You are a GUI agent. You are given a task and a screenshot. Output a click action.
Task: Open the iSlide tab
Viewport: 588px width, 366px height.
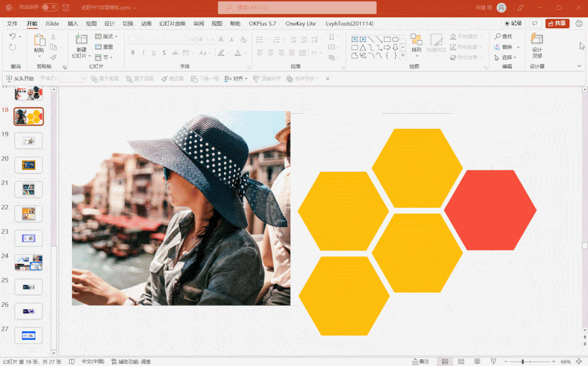[52, 23]
